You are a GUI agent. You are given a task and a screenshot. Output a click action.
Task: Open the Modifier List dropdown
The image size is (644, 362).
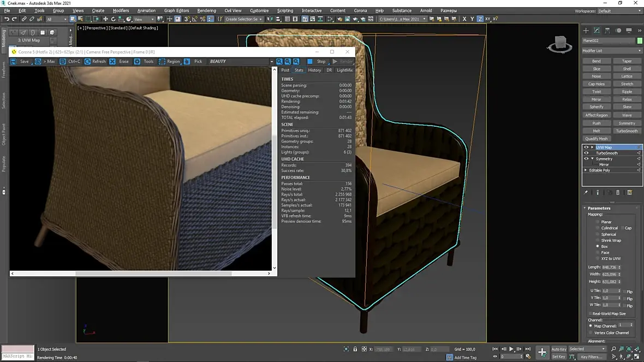[611, 51]
